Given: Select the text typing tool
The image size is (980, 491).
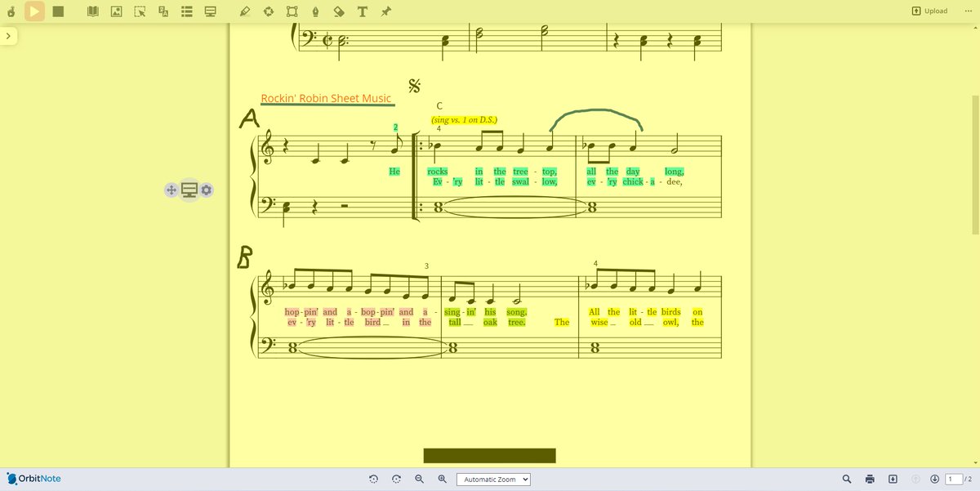Looking at the screenshot, I should (360, 11).
